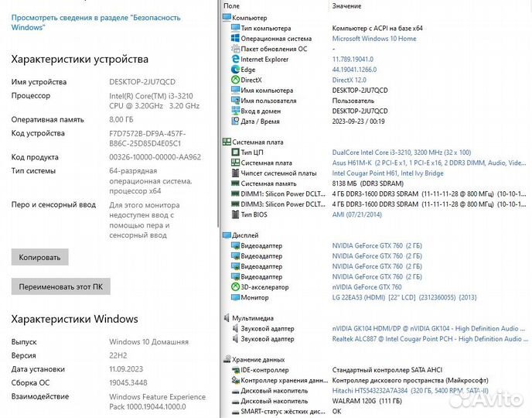Select the WALRAM 120G (111 ГБ) value

click(367, 401)
